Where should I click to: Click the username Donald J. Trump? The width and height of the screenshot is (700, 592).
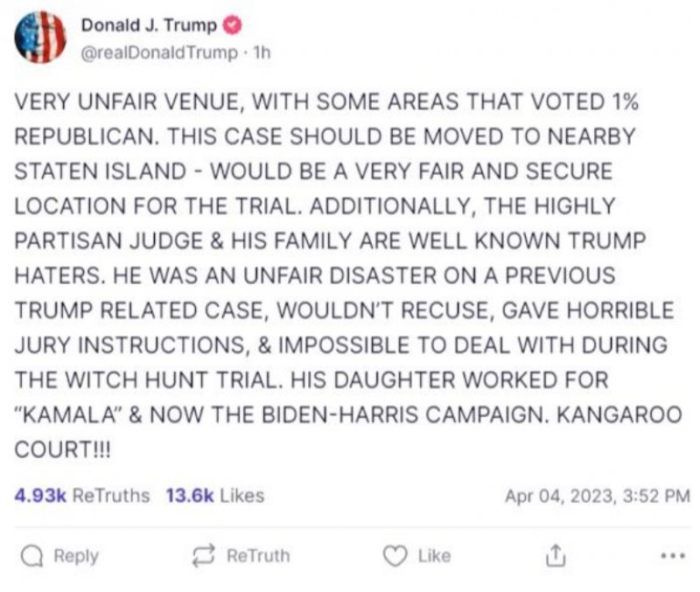pos(150,26)
